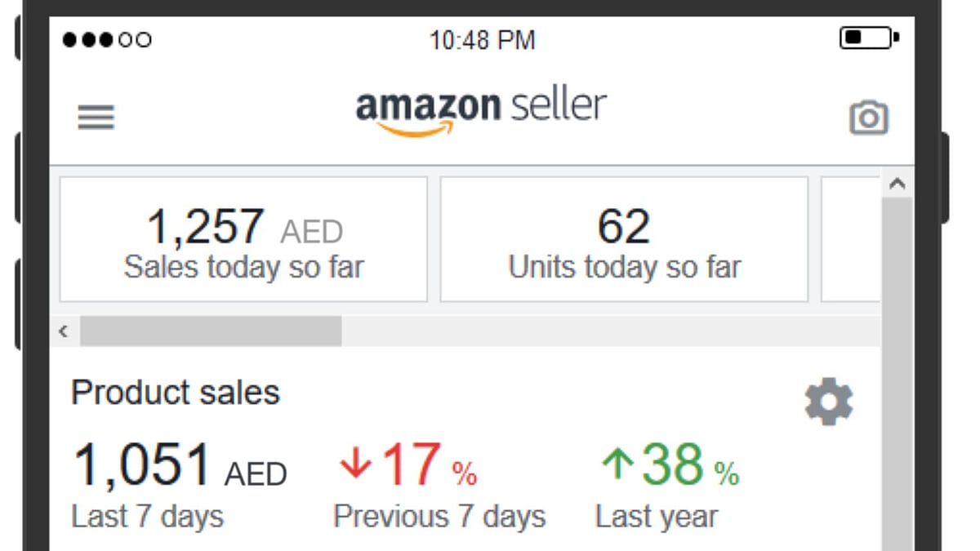Open the Product sales section
Viewport: 980px width, 551px height.
(175, 393)
